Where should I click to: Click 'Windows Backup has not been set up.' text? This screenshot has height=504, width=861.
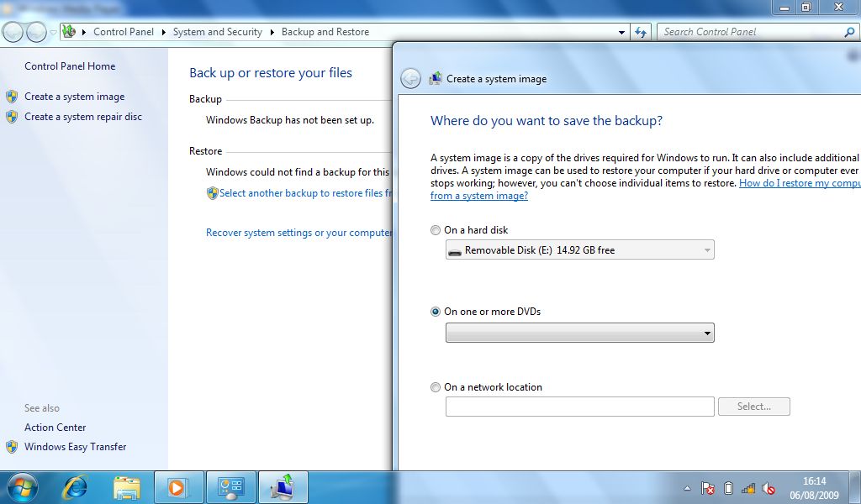point(290,120)
